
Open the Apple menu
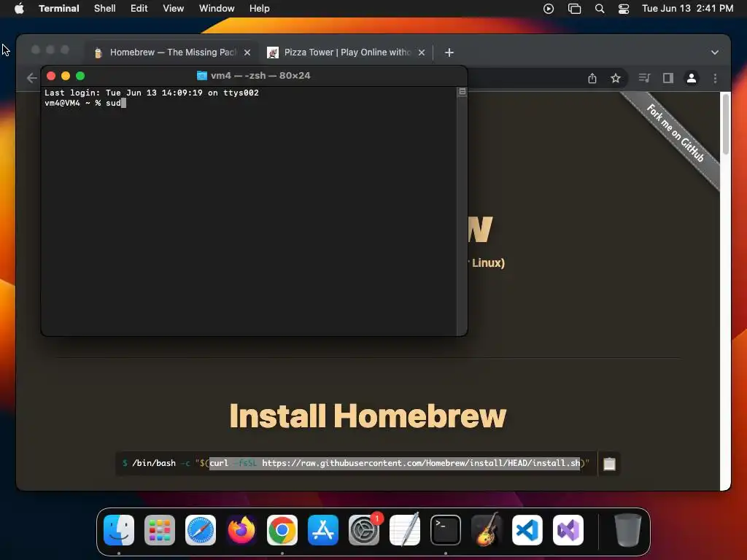(19, 9)
